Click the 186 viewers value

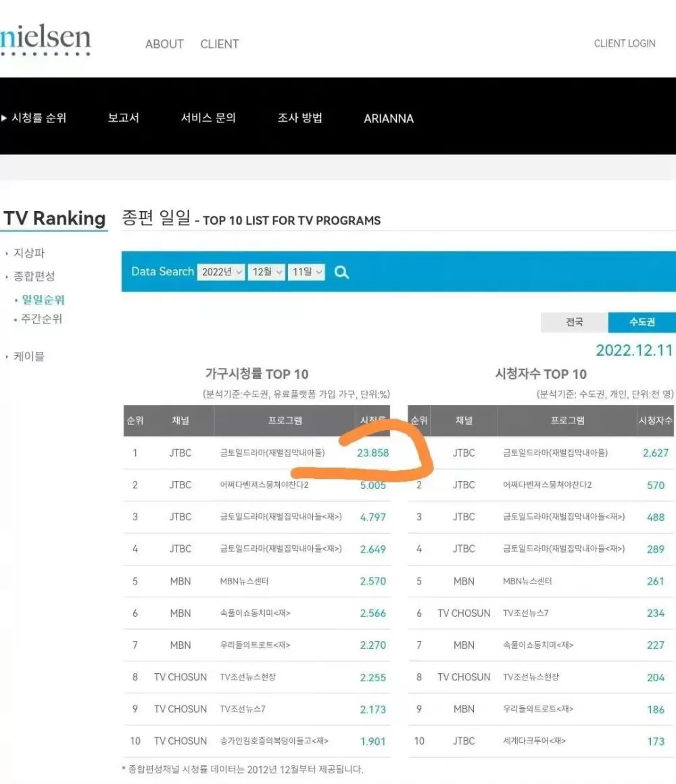tap(656, 710)
